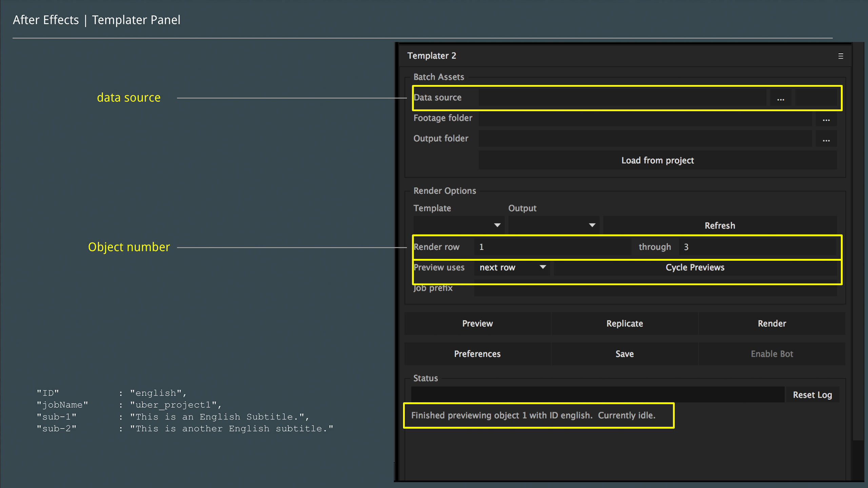
Task: Click the Reset Log button
Action: pyautogui.click(x=812, y=395)
